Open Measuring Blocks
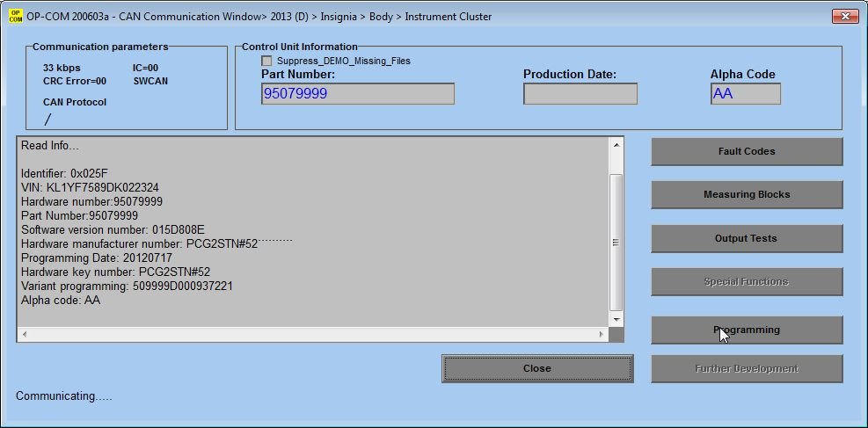 point(746,194)
